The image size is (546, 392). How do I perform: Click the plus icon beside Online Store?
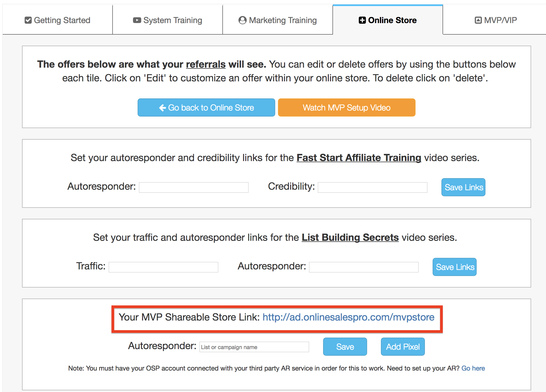(x=362, y=20)
